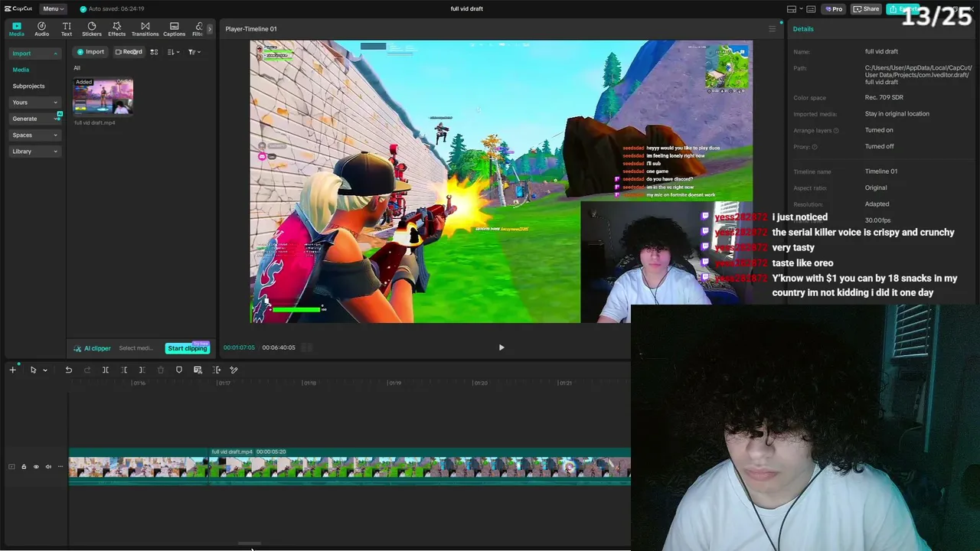Click the Share button
The height and width of the screenshot is (551, 980).
tap(867, 9)
